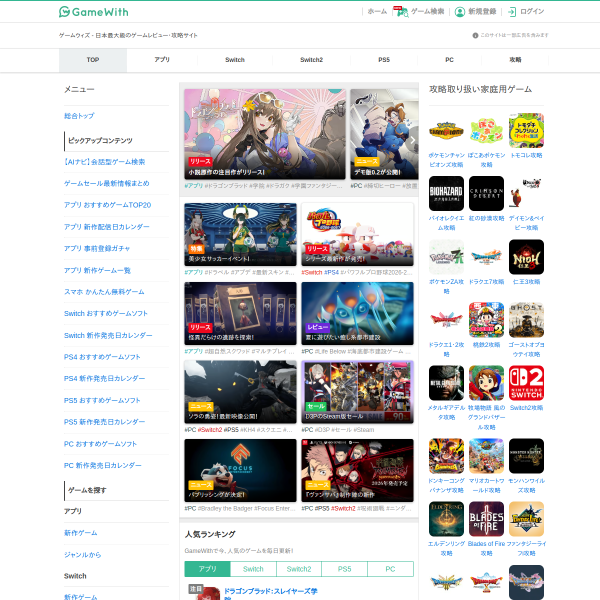Open the デモ版0.2 news banner
Image resolution: width=600 pixels, height=600 pixels.
(384, 134)
